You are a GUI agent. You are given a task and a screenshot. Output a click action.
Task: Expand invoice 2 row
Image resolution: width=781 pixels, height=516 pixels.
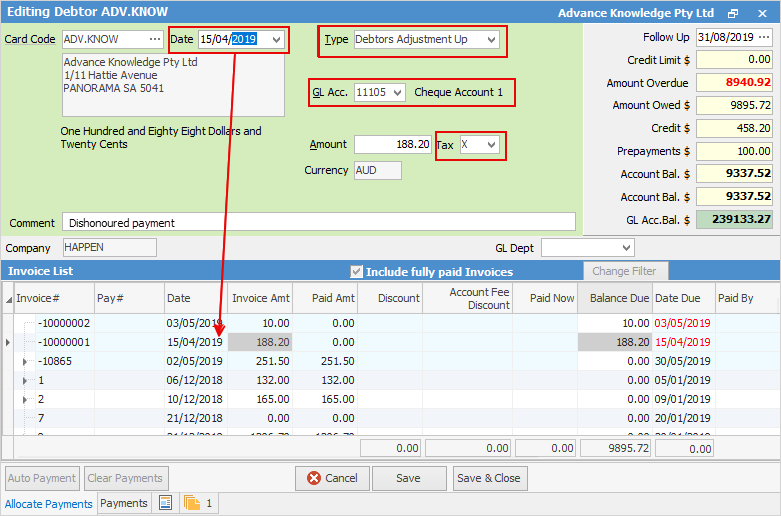coord(25,399)
